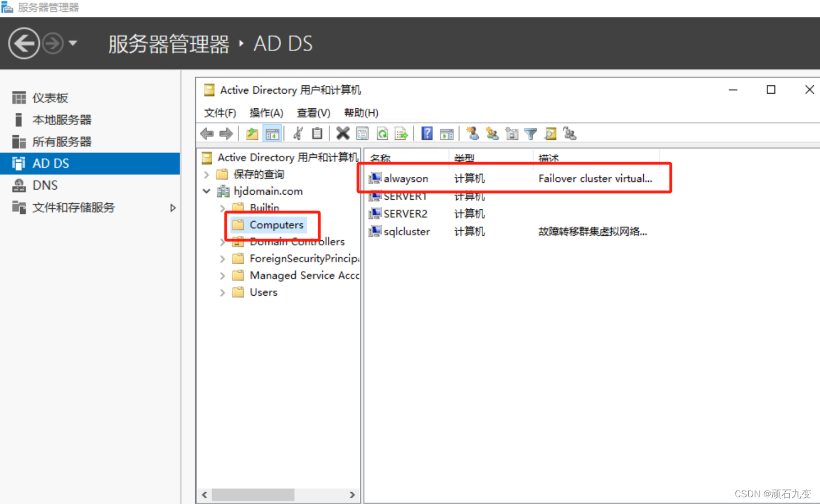Screen dimensions: 820x504
Task: Toggle the Show/Hide Console Tree toolbar button
Action: coord(273,133)
